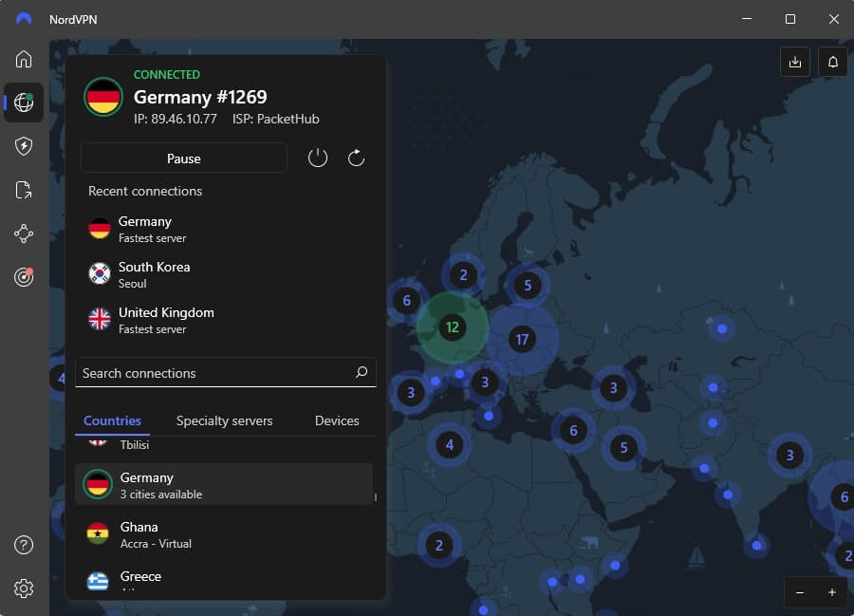The height and width of the screenshot is (616, 854).
Task: Click the 3 cluster over India
Action: [x=789, y=455]
